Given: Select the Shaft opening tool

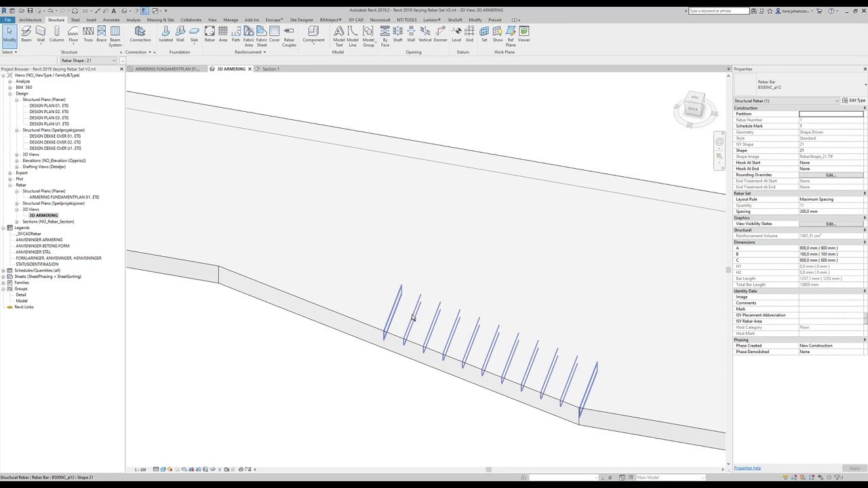Looking at the screenshot, I should [398, 35].
